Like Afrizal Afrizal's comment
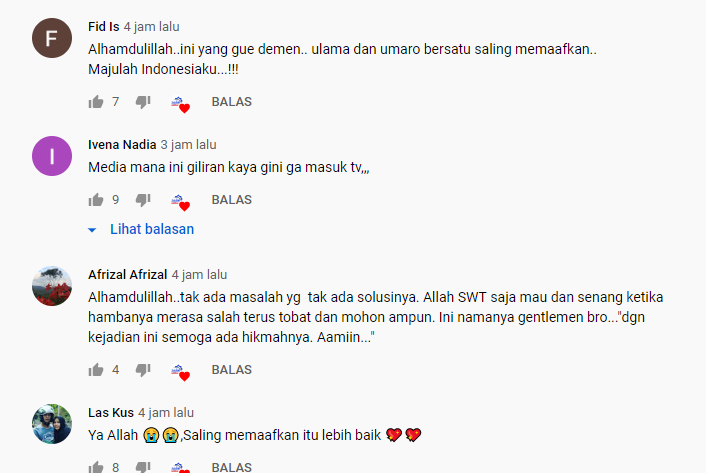This screenshot has height=473, width=706. click(x=96, y=370)
